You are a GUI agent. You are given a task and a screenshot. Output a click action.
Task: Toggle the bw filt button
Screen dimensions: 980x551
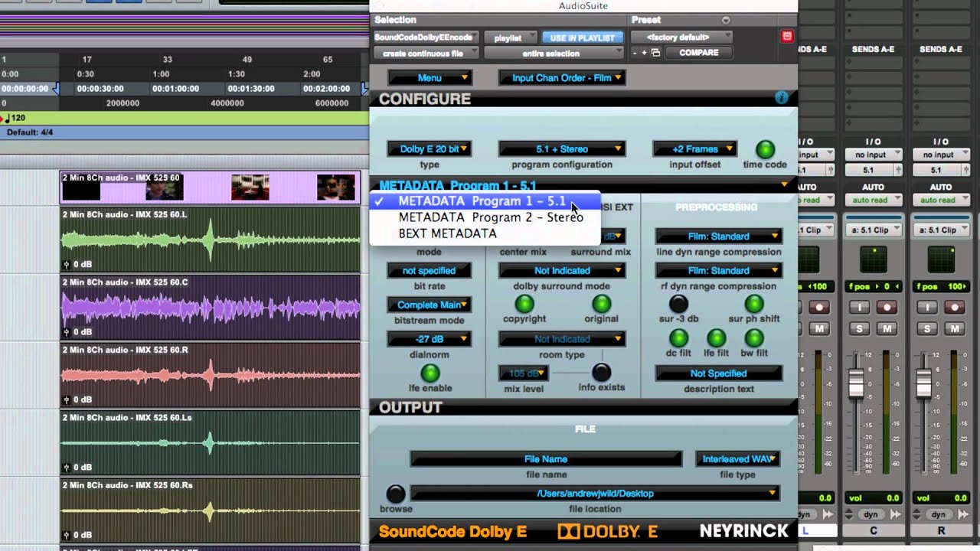(x=754, y=337)
